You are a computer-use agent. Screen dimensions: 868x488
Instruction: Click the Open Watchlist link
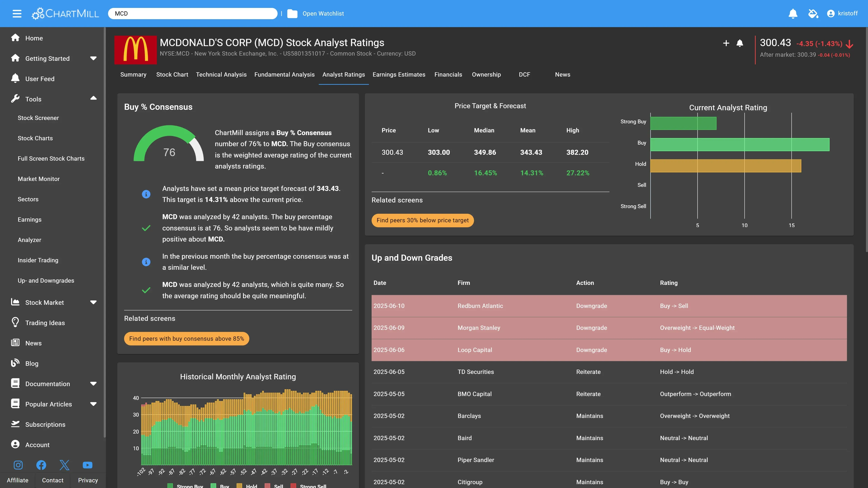tap(323, 14)
